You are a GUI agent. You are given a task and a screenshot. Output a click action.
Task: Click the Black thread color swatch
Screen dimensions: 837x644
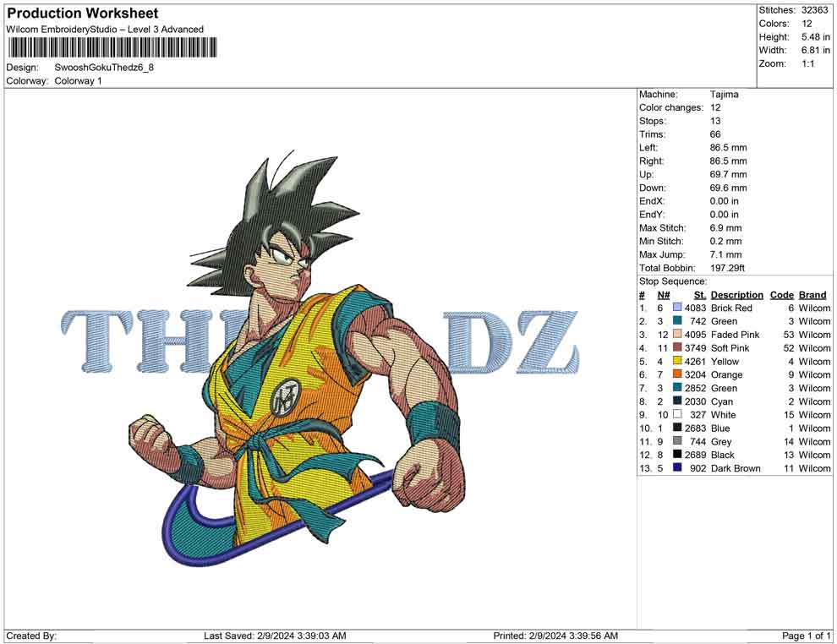[677, 455]
